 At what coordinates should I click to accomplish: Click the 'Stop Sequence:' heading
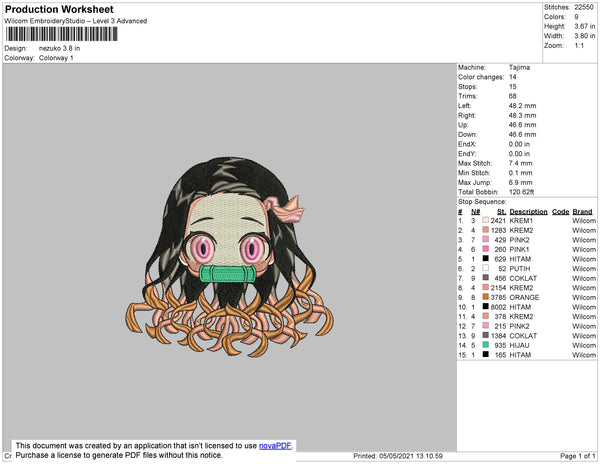coord(482,202)
